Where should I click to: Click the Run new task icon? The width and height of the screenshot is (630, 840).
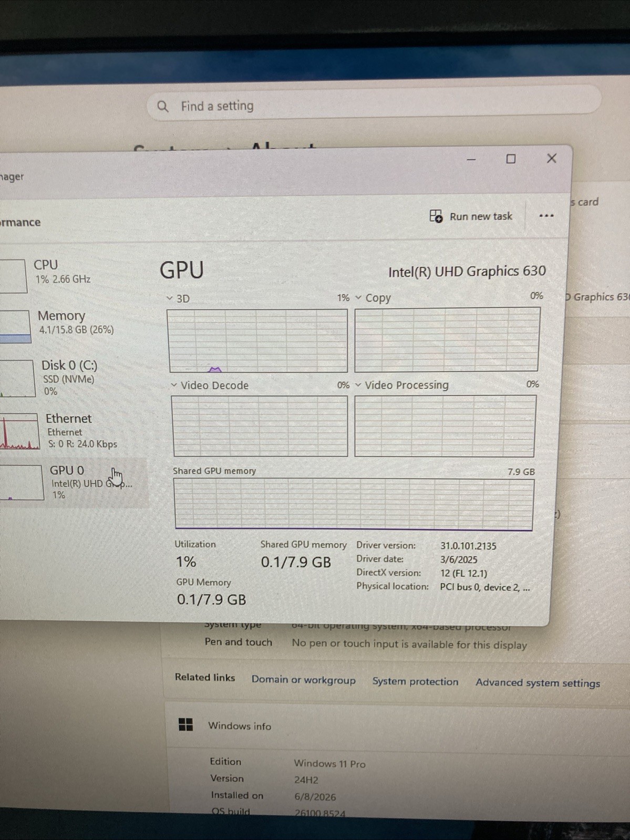click(436, 216)
